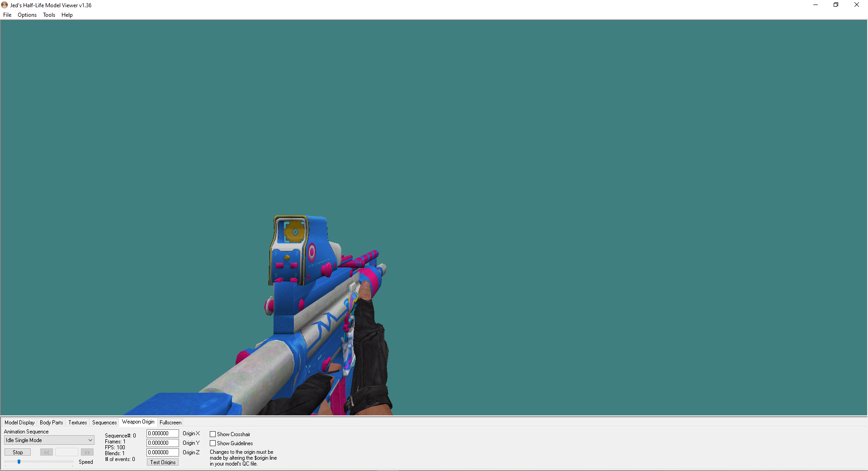Click the 'Frames: 1' readout
The image size is (868, 471).
click(x=115, y=442)
